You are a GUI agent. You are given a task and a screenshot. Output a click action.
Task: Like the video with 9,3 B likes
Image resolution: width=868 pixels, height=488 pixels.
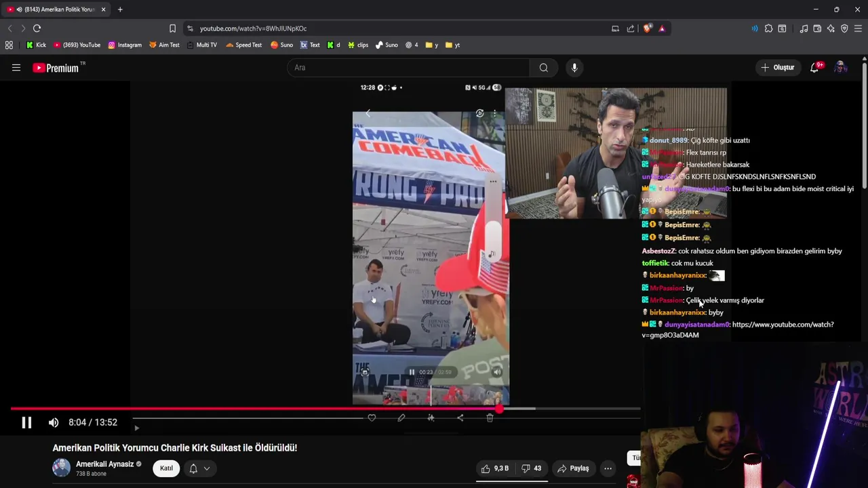tap(494, 468)
